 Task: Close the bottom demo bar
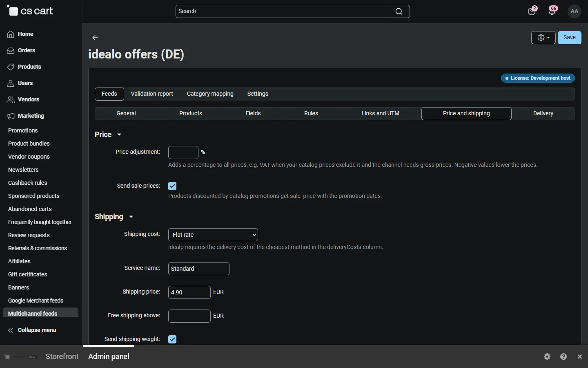click(580, 357)
